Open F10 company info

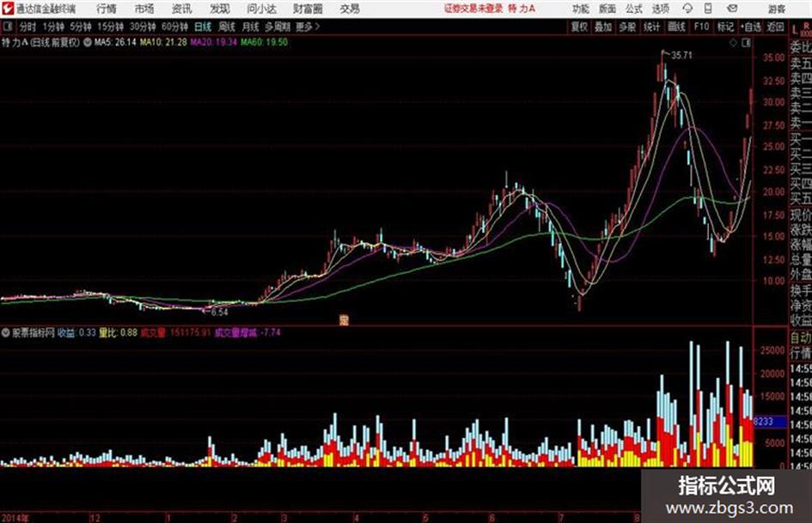click(x=701, y=27)
